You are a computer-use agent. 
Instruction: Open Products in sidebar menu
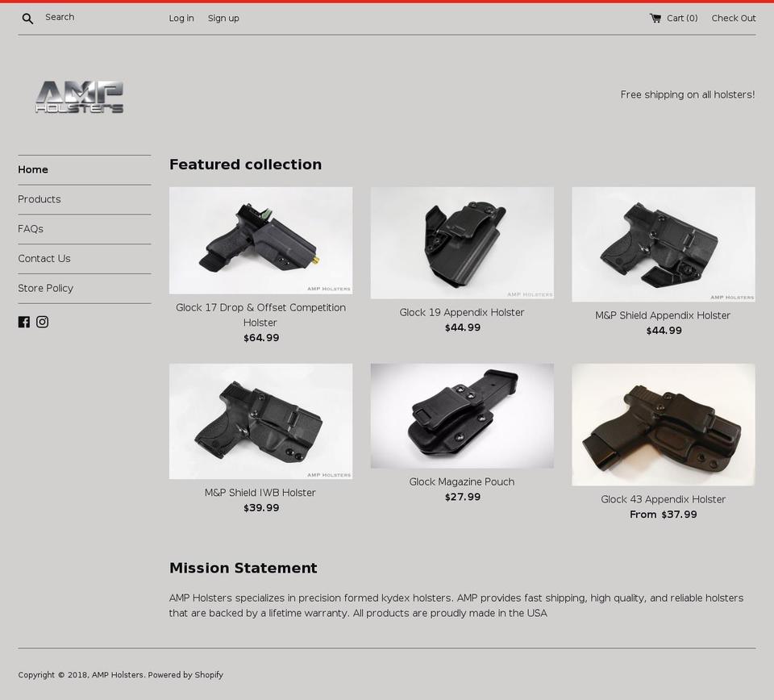(40, 199)
